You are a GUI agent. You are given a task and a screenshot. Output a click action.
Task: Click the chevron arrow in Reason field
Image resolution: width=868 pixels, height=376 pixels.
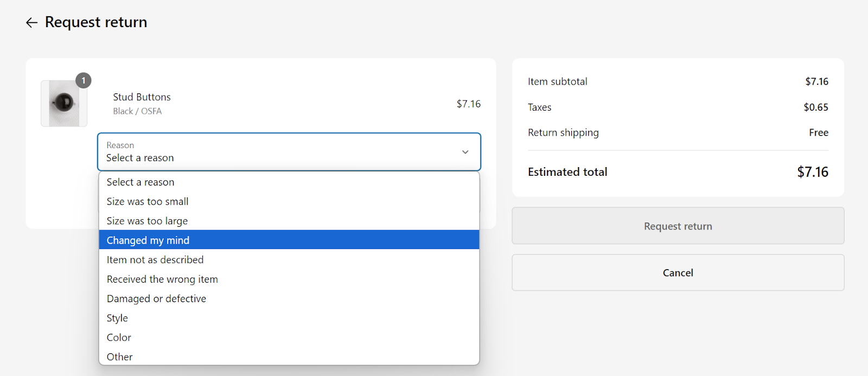point(465,152)
